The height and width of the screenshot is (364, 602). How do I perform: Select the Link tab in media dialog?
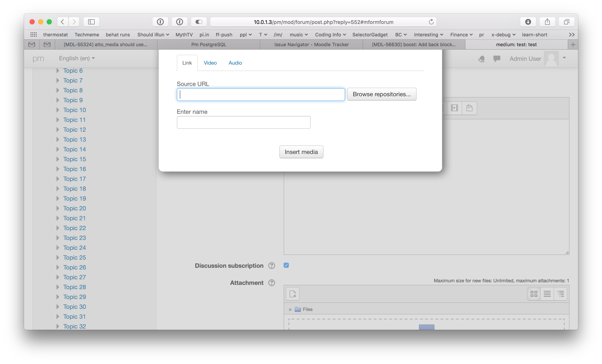pyautogui.click(x=187, y=63)
